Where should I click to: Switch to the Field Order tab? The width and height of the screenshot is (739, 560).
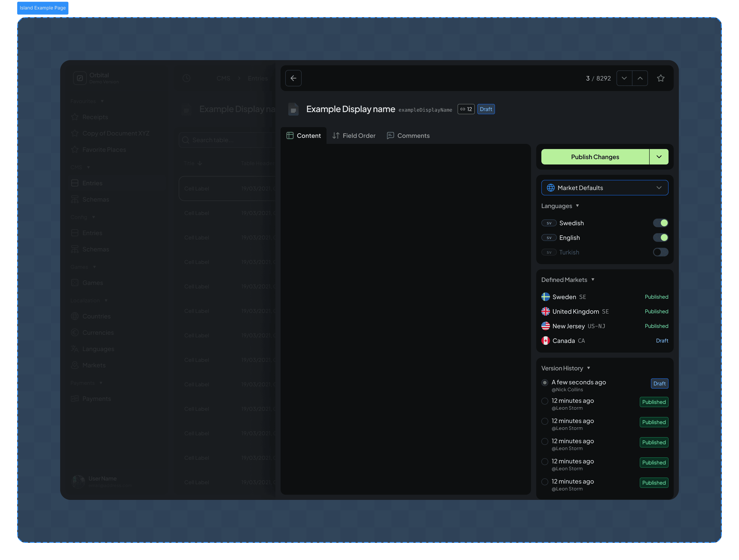pos(354,135)
